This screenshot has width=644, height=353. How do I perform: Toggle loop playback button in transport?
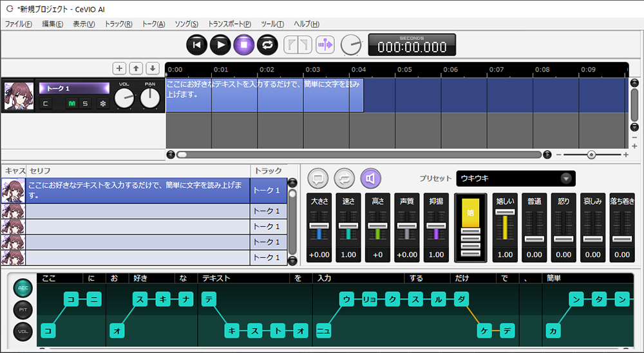click(x=267, y=45)
